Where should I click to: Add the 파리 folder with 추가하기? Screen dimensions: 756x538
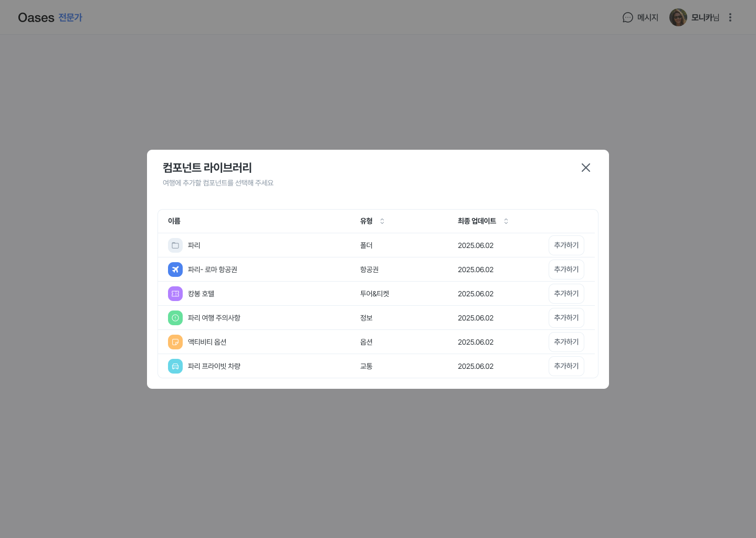pyautogui.click(x=566, y=245)
